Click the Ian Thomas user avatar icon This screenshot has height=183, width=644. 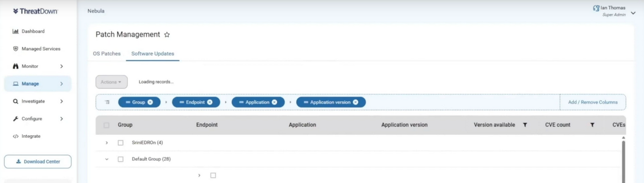pyautogui.click(x=597, y=8)
